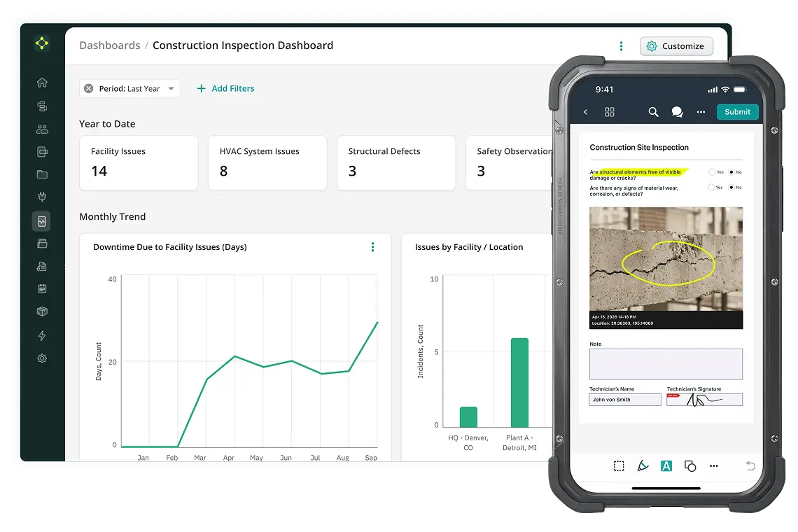Open the plug integrations icon in sidebar
This screenshot has width=798, height=532.
(42, 197)
